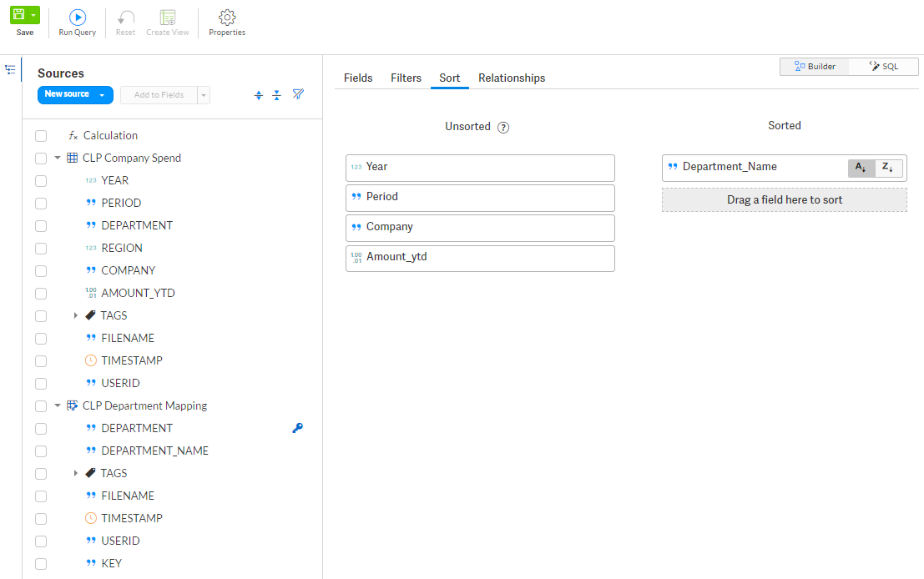The width and height of the screenshot is (924, 579).
Task: Select the Amount_ytd unsorted field
Action: point(480,258)
